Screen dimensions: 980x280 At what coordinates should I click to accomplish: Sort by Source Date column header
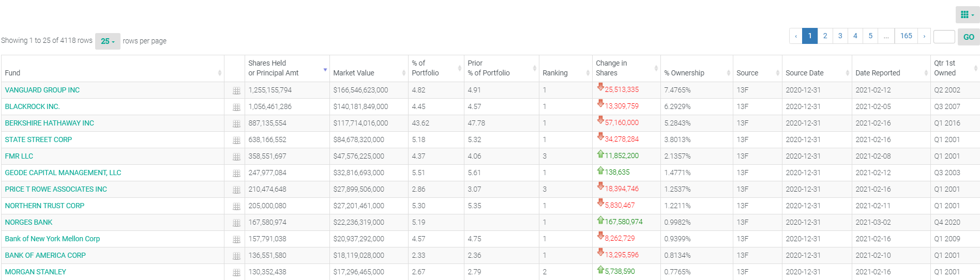[x=817, y=68]
